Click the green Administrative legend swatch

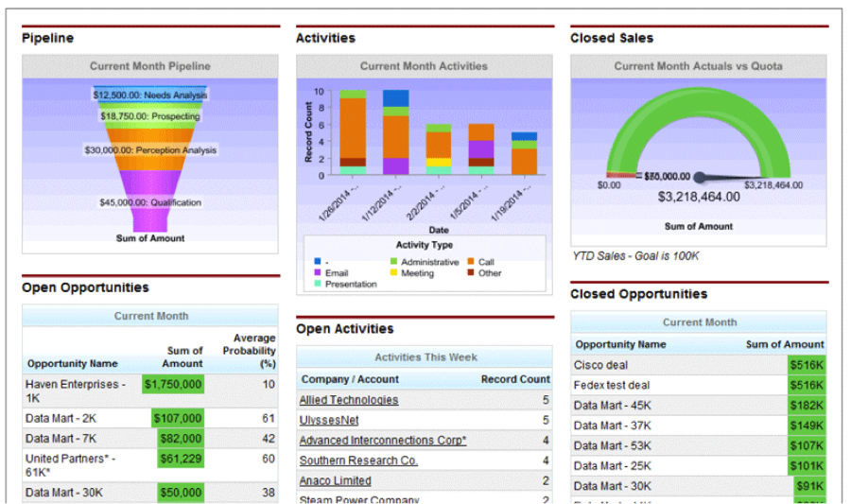tap(393, 262)
